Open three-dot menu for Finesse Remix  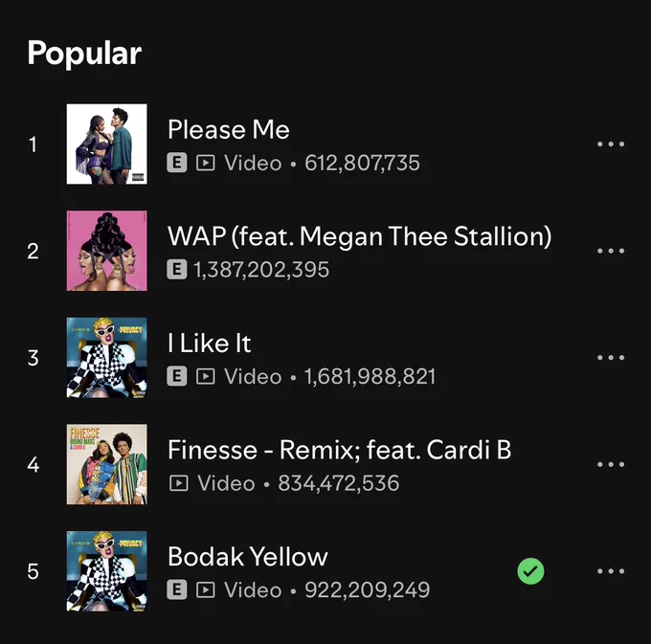(x=611, y=464)
